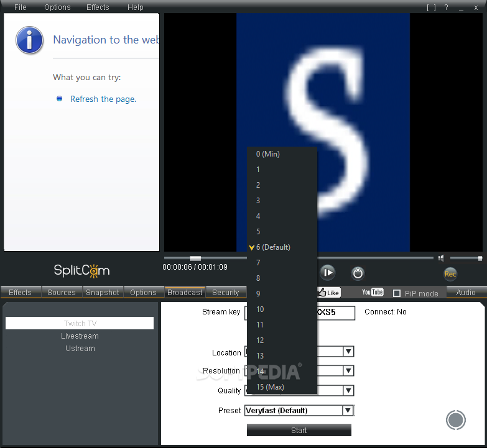Open the Options menu in menu bar
Viewport: 487px width, 448px height.
coord(57,7)
